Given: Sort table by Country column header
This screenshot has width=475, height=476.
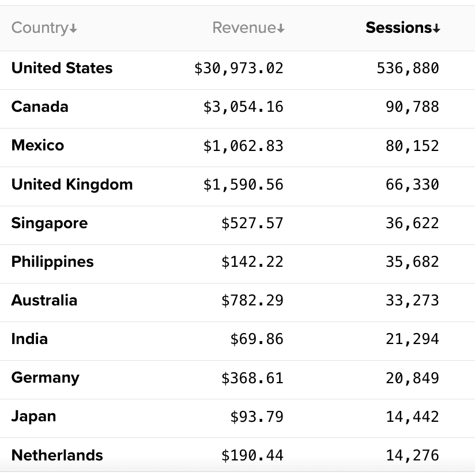Looking at the screenshot, I should (x=40, y=28).
